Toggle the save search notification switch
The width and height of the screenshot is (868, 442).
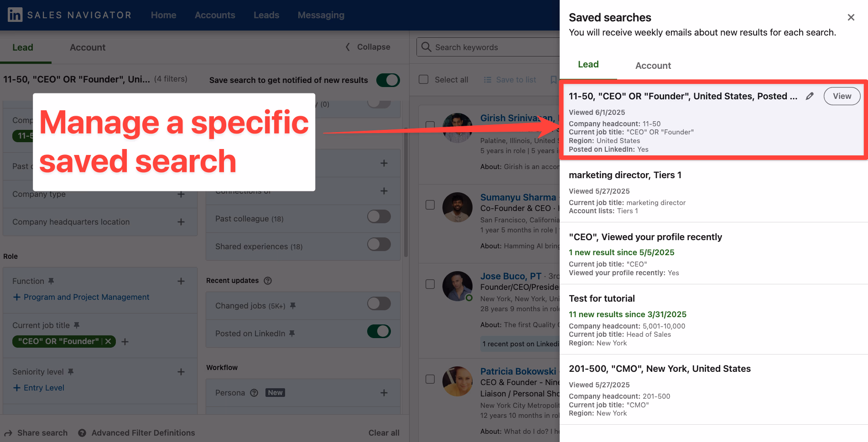388,80
